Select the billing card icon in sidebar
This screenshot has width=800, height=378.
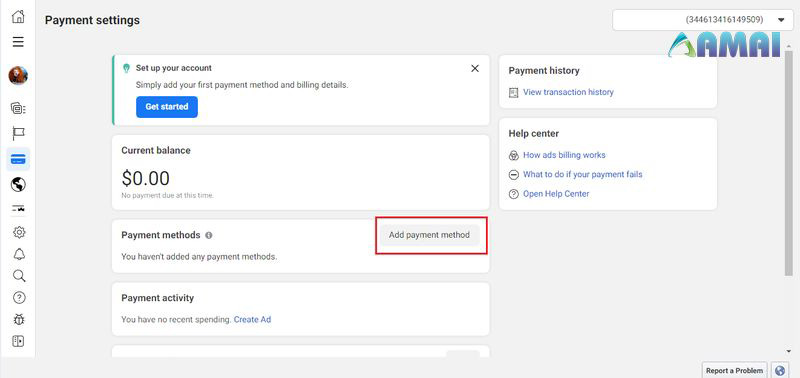coord(18,159)
